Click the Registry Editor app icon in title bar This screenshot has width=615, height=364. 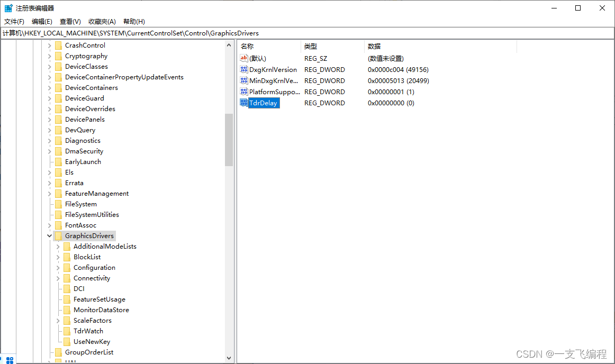pyautogui.click(x=8, y=8)
